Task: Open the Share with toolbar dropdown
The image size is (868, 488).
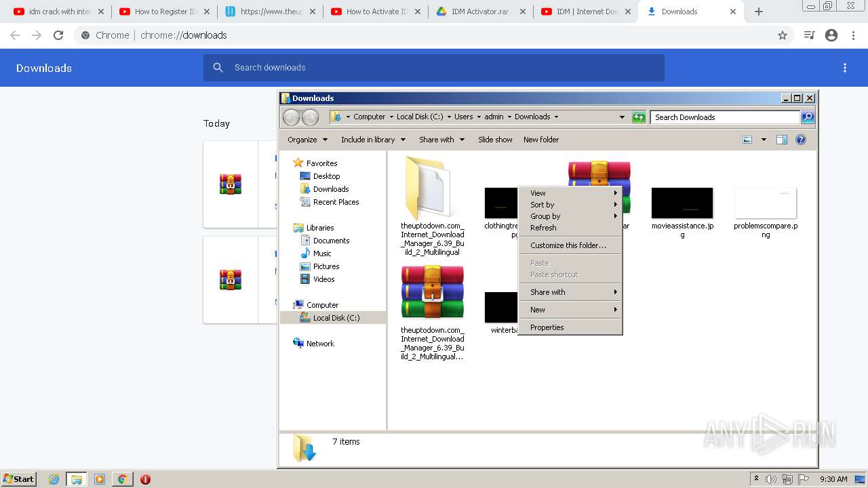Action: [441, 140]
